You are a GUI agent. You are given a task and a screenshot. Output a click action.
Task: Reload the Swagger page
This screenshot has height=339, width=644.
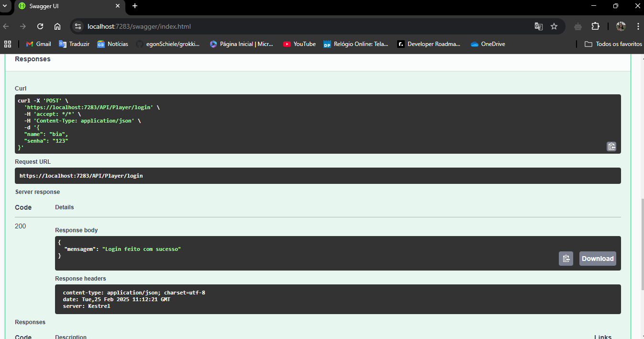click(x=40, y=26)
